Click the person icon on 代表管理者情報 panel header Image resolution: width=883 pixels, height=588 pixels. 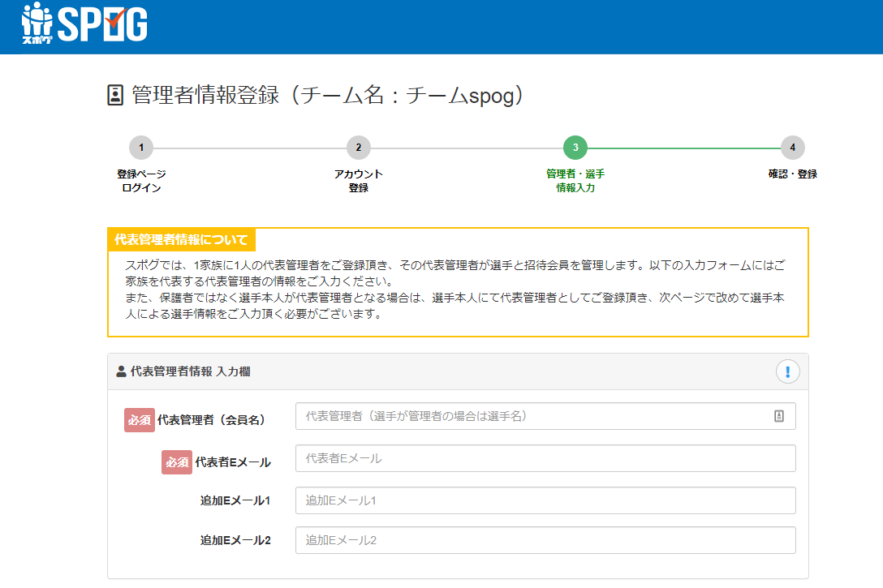(120, 371)
